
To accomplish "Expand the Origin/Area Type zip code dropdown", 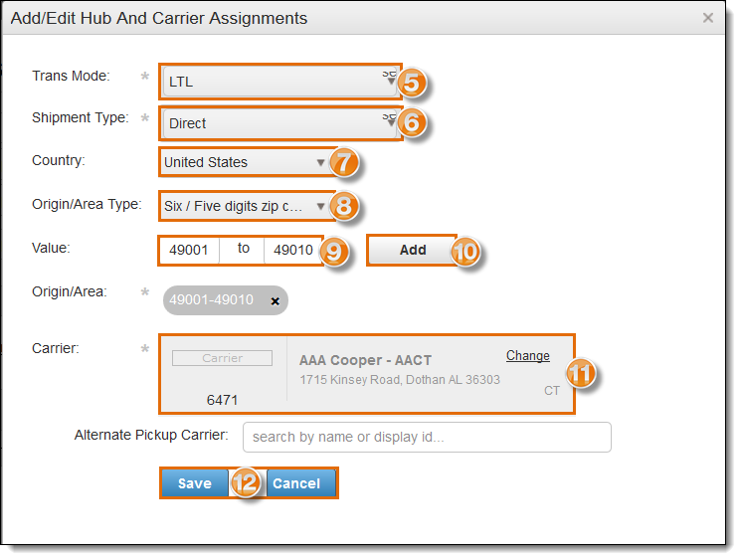I will 246,207.
